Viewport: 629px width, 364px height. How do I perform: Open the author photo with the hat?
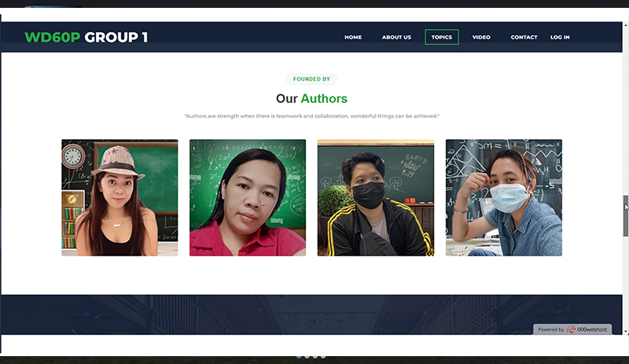click(x=120, y=197)
